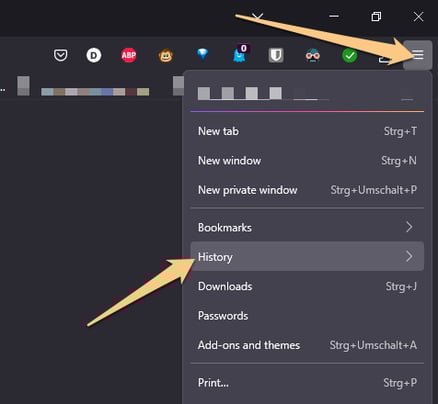Open the tab list dropdown arrow
Screen dimensions: 438x404
pos(258,16)
